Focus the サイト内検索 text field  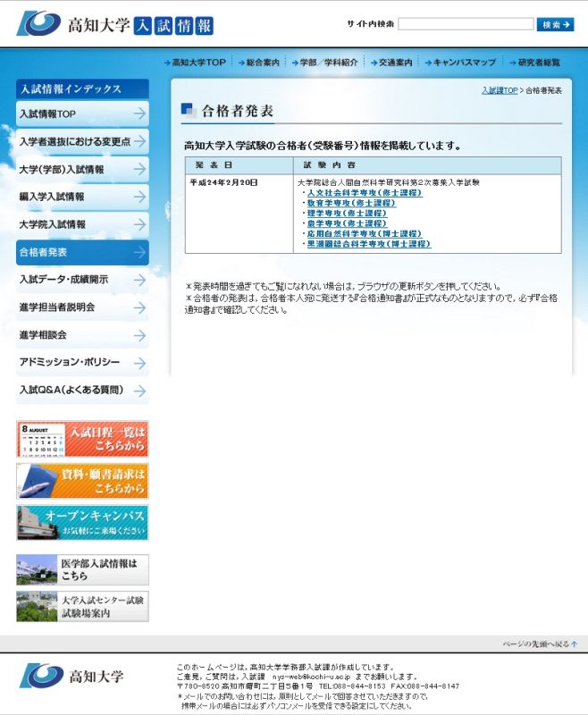click(465, 24)
